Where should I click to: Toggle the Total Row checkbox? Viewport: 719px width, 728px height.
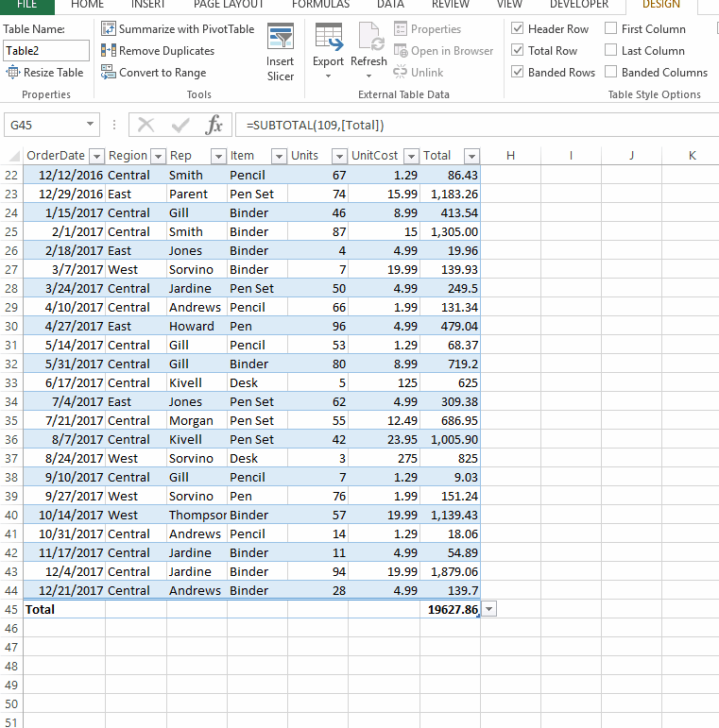pyautogui.click(x=518, y=50)
